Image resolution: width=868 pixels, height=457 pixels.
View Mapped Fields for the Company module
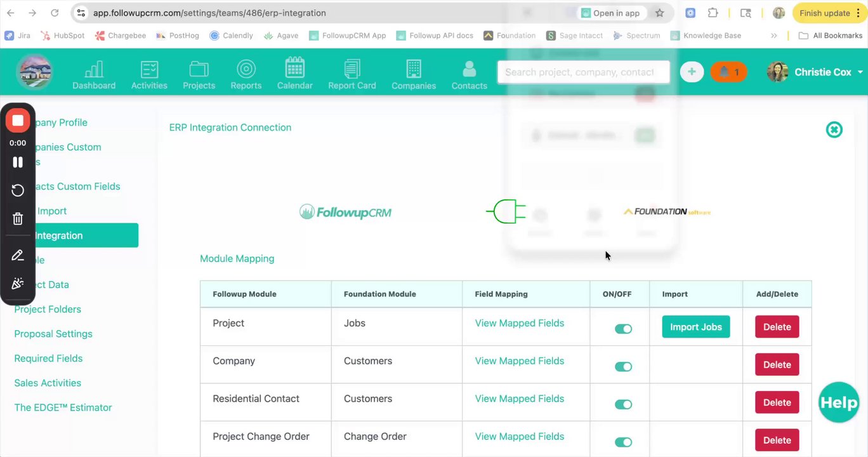520,361
